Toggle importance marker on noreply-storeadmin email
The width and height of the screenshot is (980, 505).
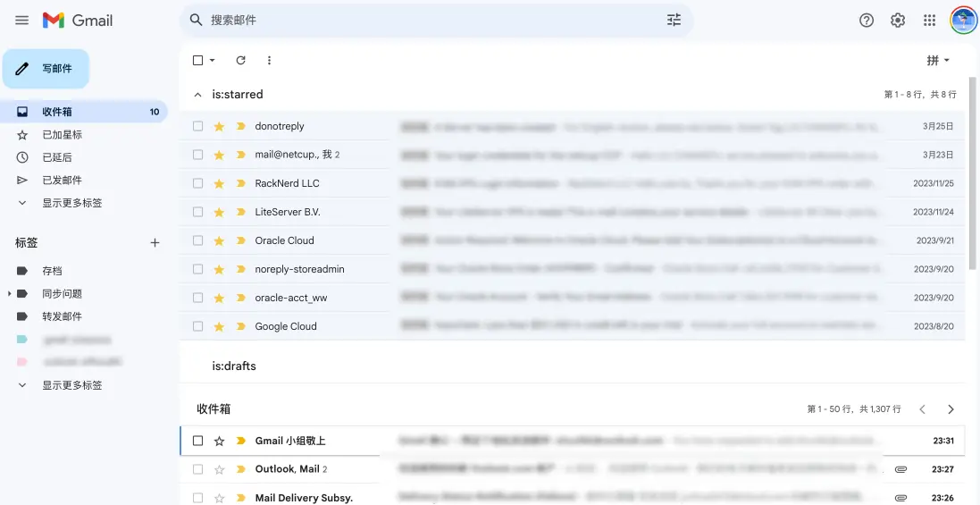tap(240, 269)
